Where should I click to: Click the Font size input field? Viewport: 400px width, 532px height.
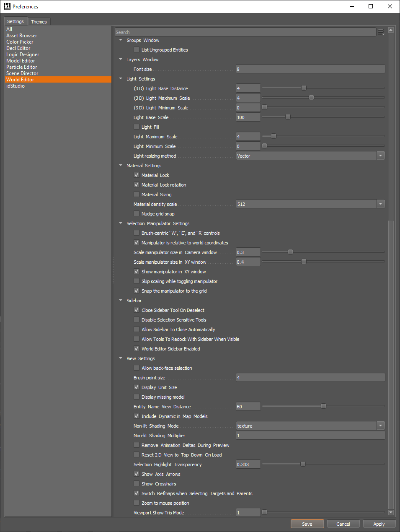(310, 69)
